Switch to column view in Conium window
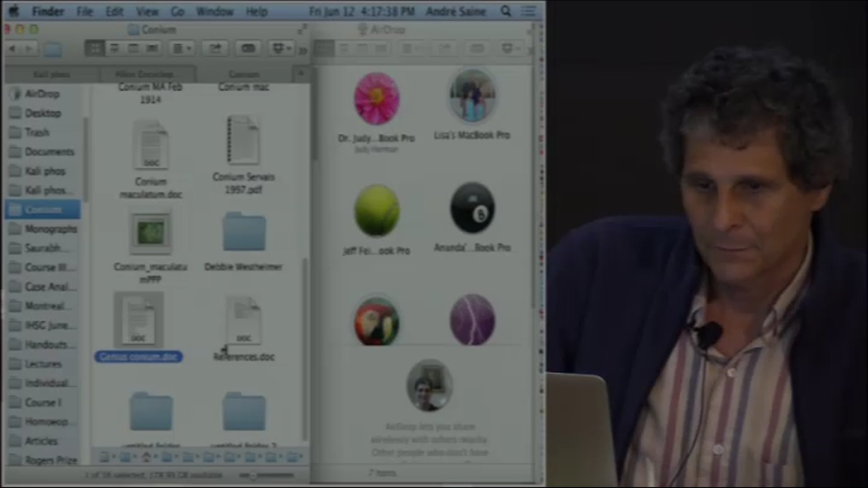Image resolution: width=868 pixels, height=488 pixels. pyautogui.click(x=133, y=48)
